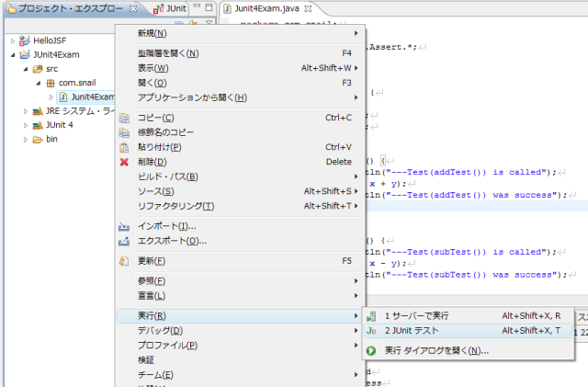Expand the JUnit 4 library node

[25, 125]
